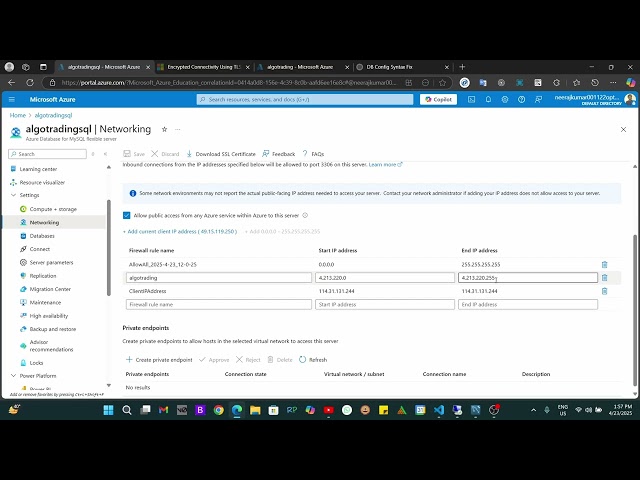This screenshot has height=480, width=640.
Task: Delete the AllowAll_2025-4-23_12-0-25 firewall rule
Action: 604,264
